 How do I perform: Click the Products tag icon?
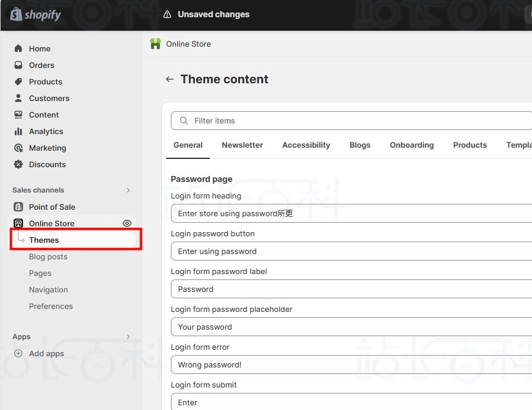click(x=18, y=82)
